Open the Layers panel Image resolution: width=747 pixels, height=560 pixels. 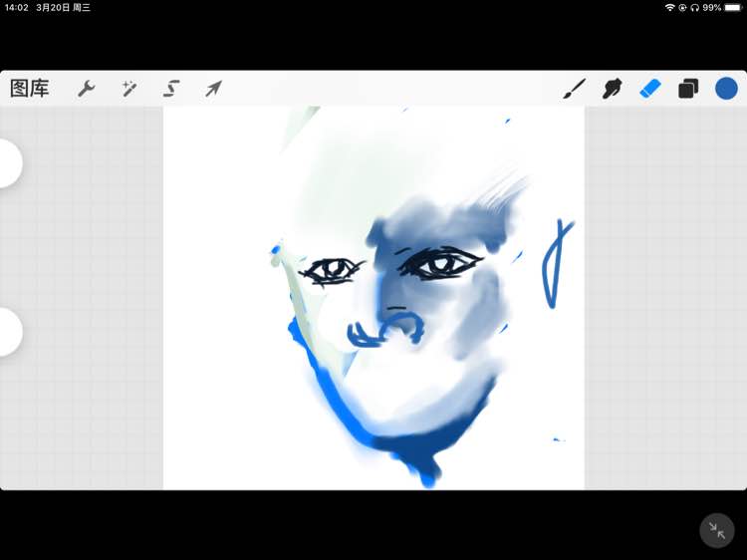tap(688, 89)
